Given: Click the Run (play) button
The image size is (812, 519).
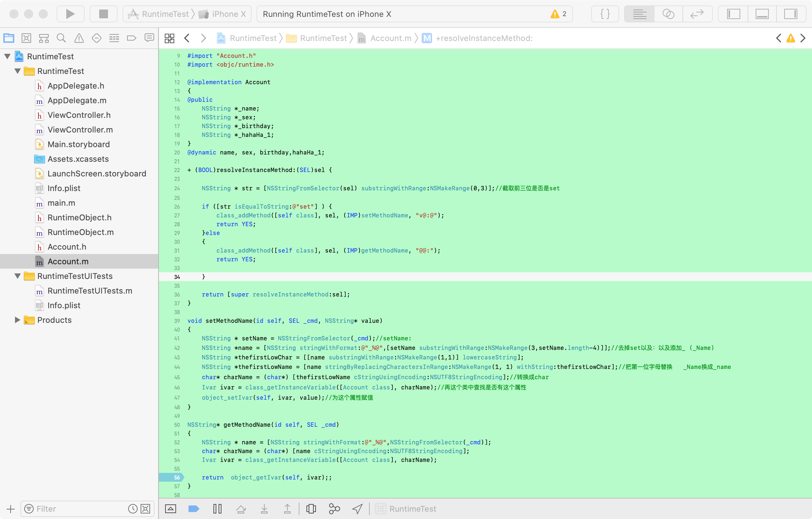Looking at the screenshot, I should [x=70, y=14].
